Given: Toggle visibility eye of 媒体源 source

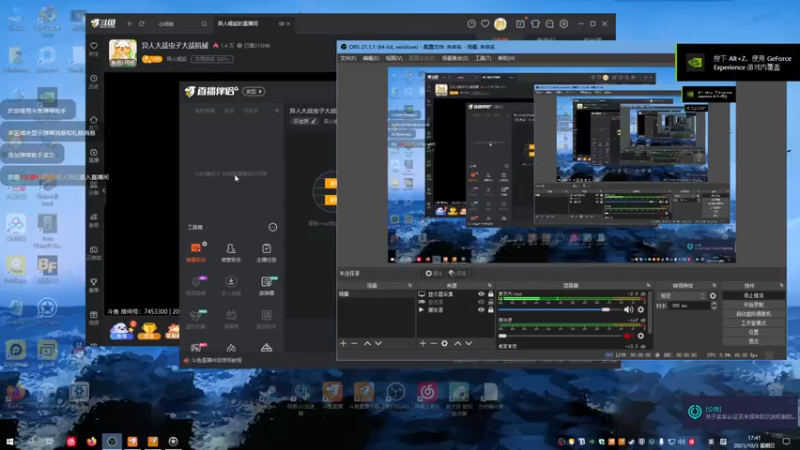Looking at the screenshot, I should point(481,309).
